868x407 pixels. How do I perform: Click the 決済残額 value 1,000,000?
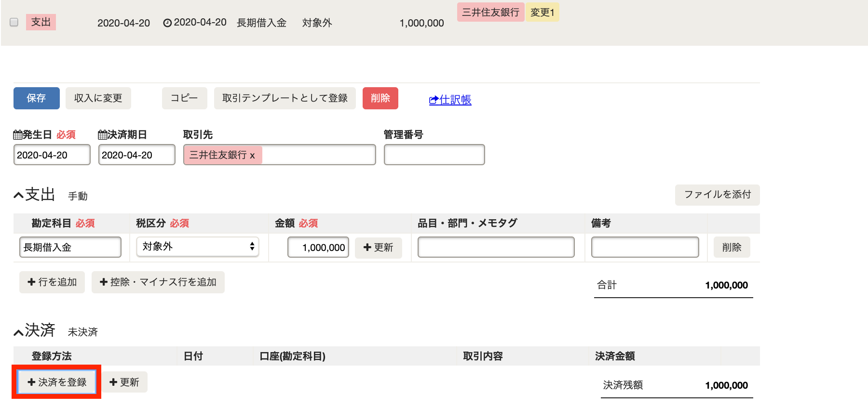tap(726, 385)
